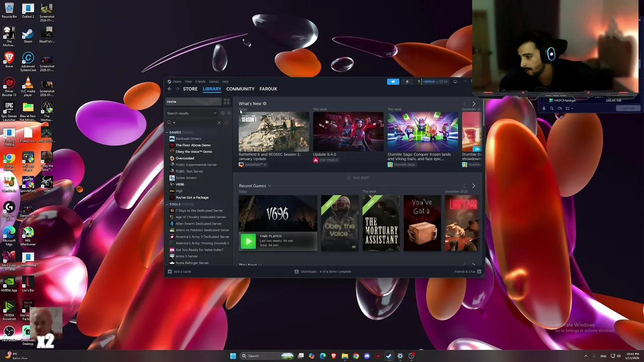
Task: Open FAROUK account dropdown menu
Action: coord(435,81)
